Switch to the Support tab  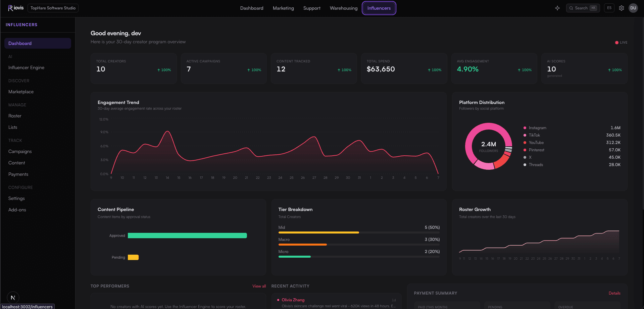point(312,8)
